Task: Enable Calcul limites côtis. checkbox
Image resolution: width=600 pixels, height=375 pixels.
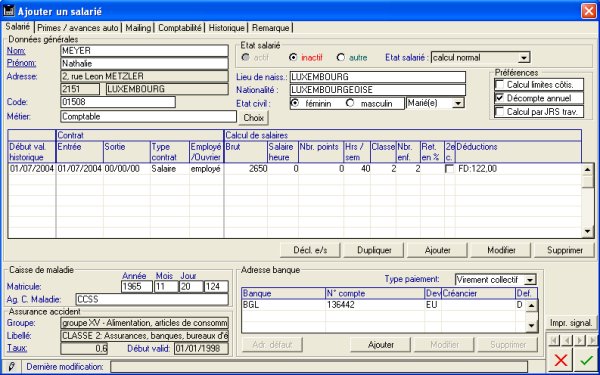Action: click(x=499, y=84)
